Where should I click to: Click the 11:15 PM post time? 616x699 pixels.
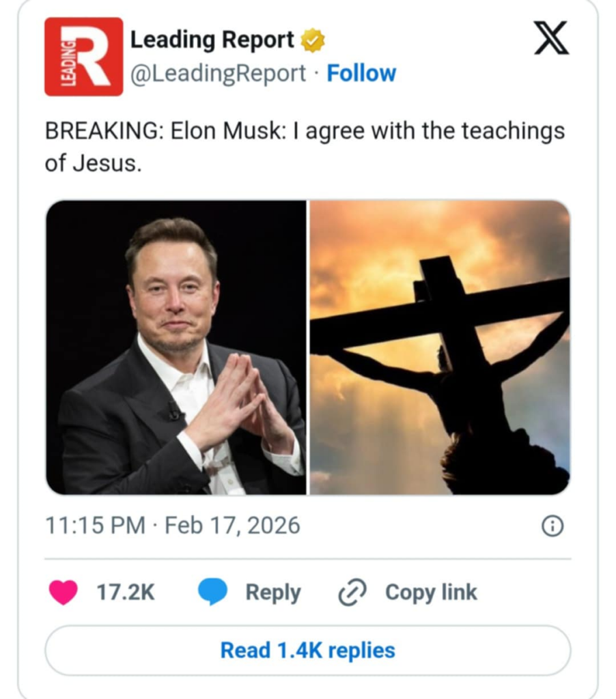point(95,526)
